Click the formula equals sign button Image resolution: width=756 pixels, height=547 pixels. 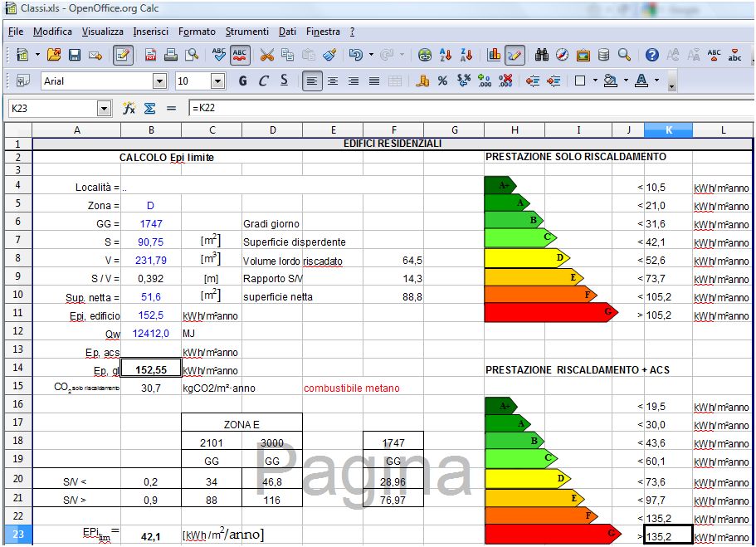tap(171, 108)
